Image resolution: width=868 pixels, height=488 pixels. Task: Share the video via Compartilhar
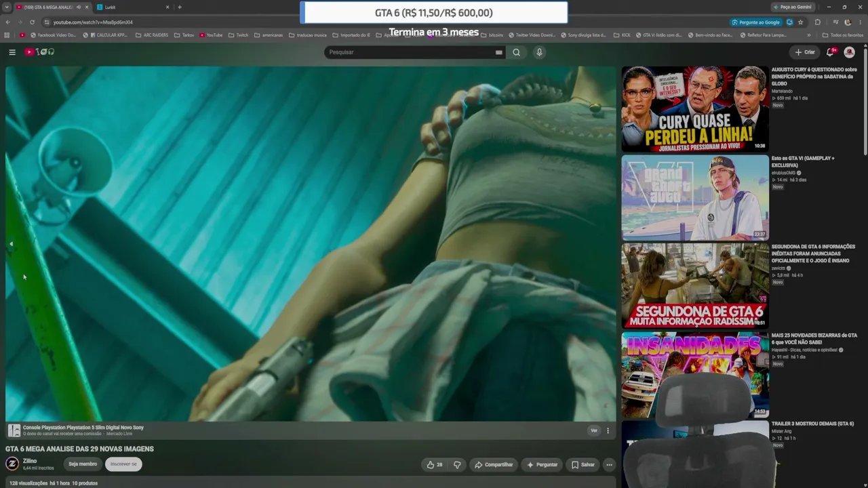(x=494, y=465)
